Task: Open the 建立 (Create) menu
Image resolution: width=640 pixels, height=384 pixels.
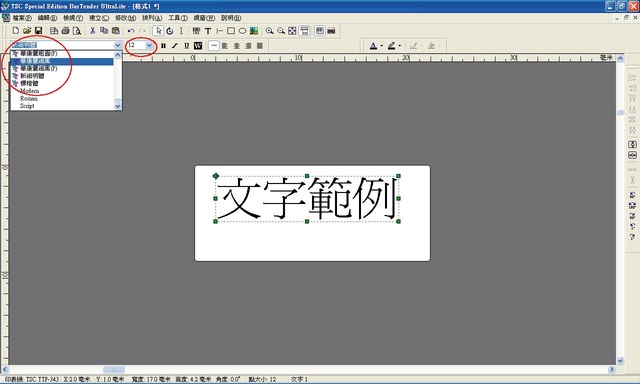Action: 99,18
